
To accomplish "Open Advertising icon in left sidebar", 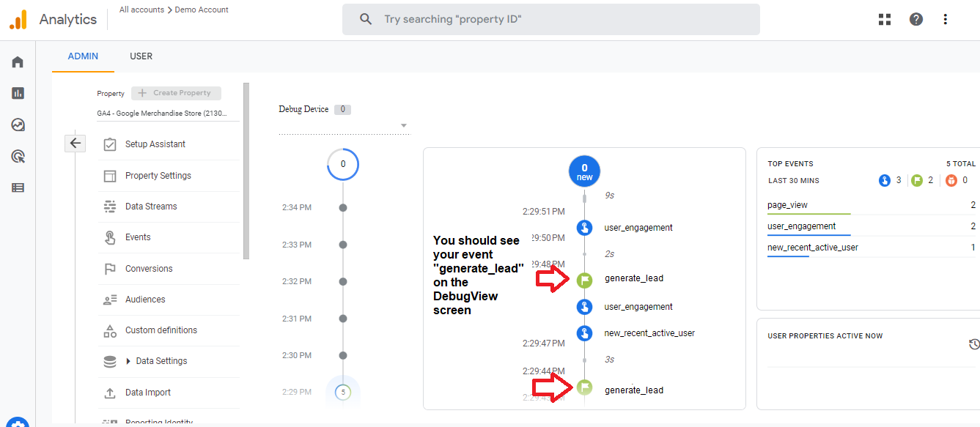I will 18,156.
